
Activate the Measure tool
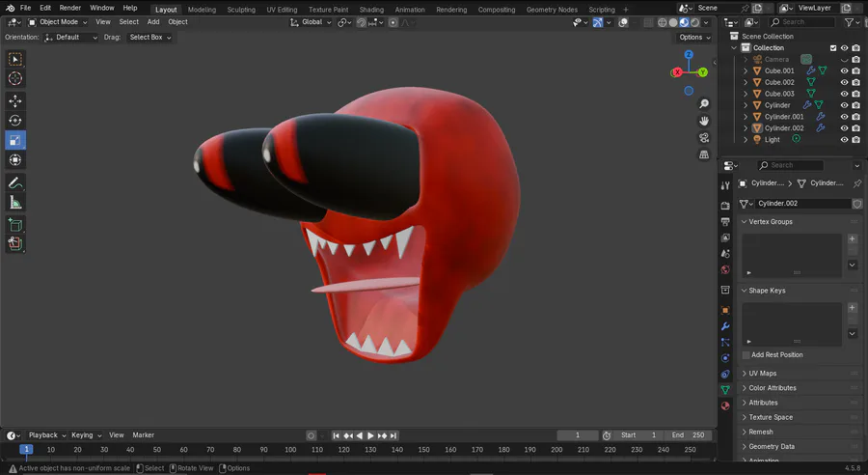(15, 203)
